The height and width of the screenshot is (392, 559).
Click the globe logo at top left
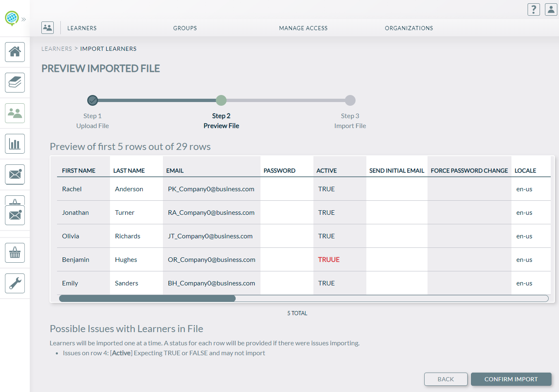[x=12, y=18]
